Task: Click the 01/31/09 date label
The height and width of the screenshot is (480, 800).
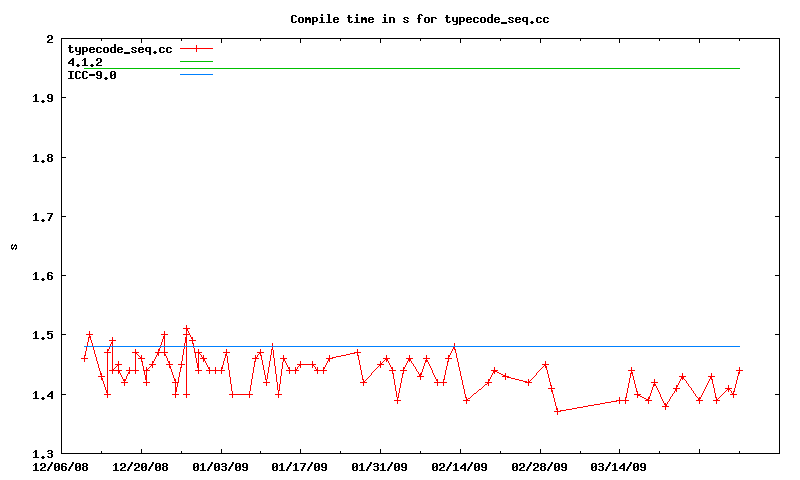Action: coord(380,466)
